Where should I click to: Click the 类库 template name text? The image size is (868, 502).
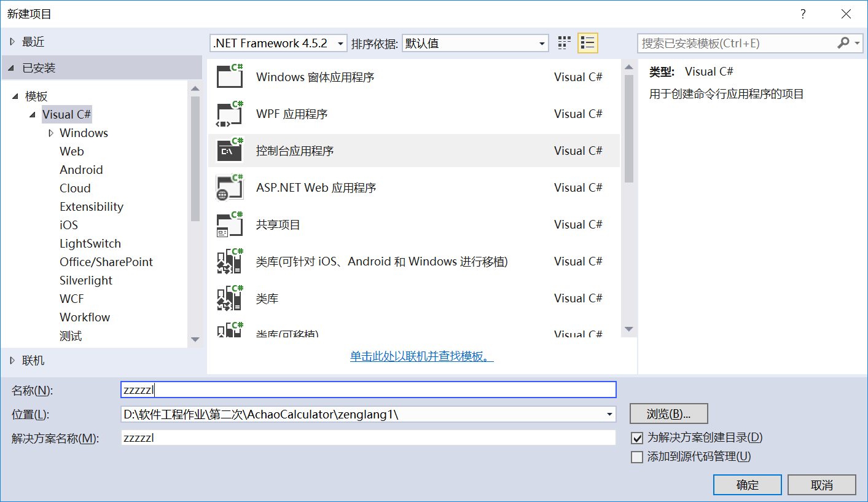[x=267, y=299]
